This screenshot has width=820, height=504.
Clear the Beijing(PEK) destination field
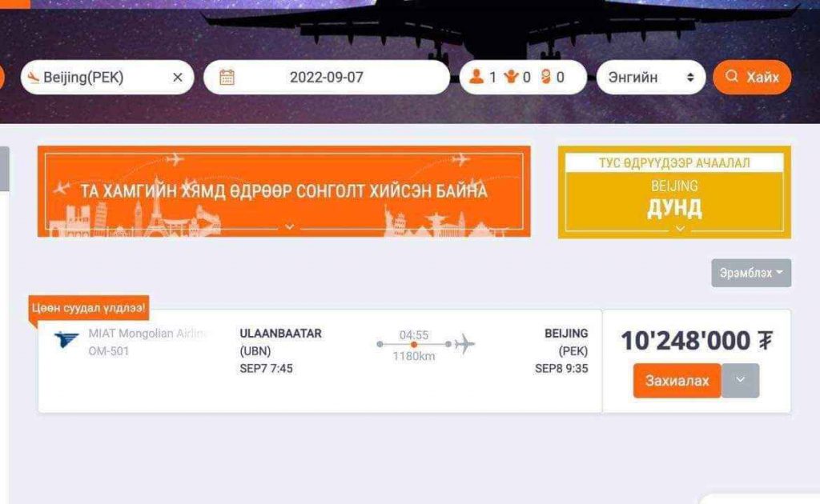coord(178,78)
